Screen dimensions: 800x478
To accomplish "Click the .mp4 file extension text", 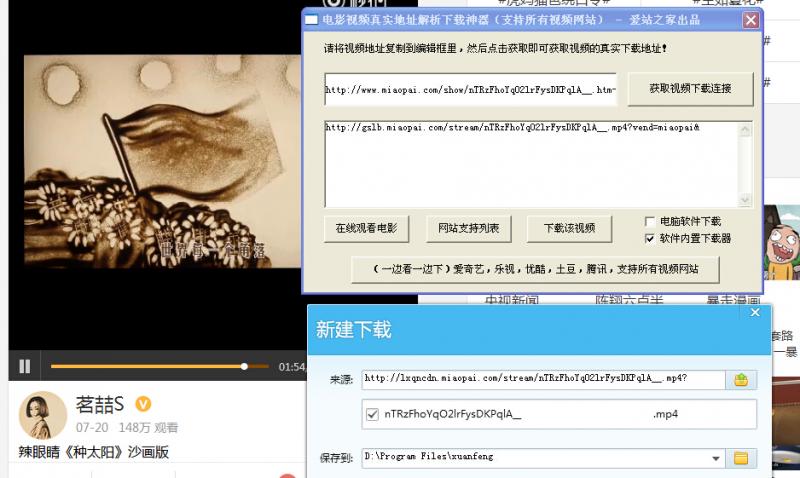I will click(x=665, y=414).
